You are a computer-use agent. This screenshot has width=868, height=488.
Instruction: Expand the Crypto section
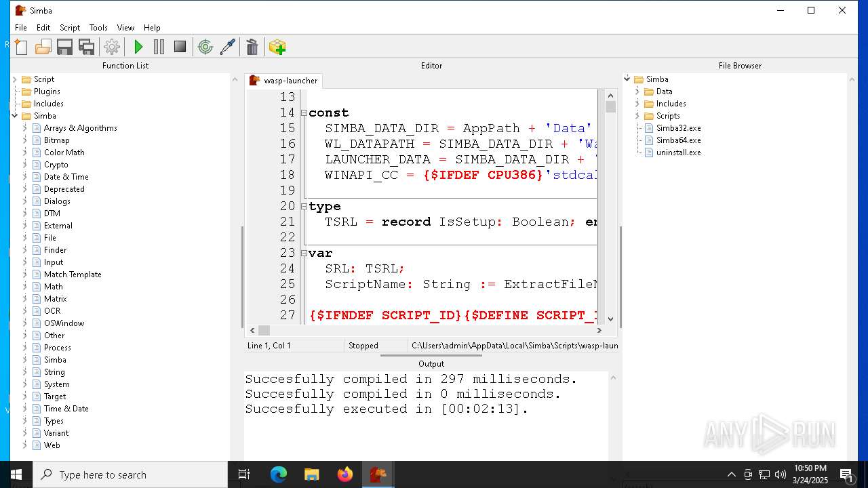click(25, 165)
